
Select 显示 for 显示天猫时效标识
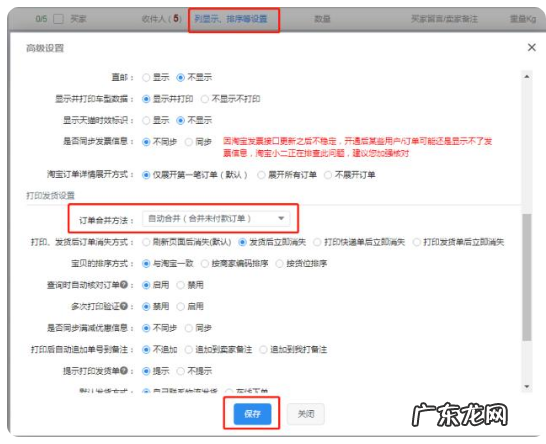tap(146, 120)
